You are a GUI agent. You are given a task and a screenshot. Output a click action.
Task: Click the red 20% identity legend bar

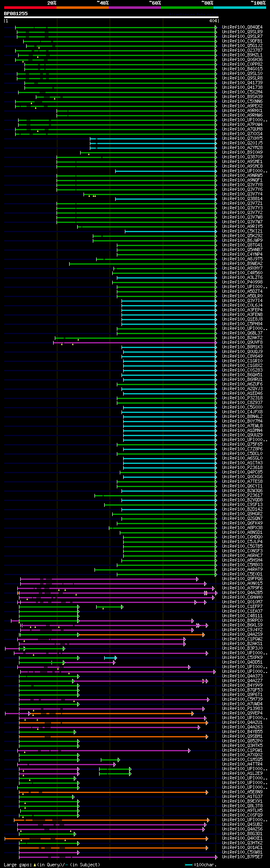30,8
